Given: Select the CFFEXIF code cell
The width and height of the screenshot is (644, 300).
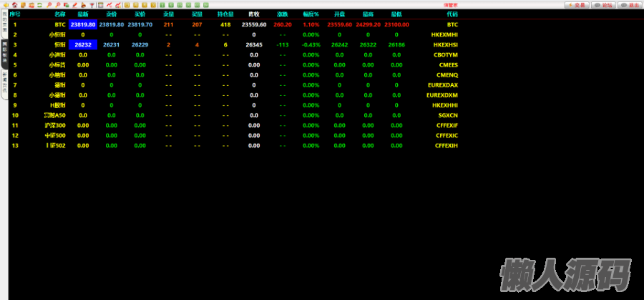Looking at the screenshot, I should tap(447, 125).
